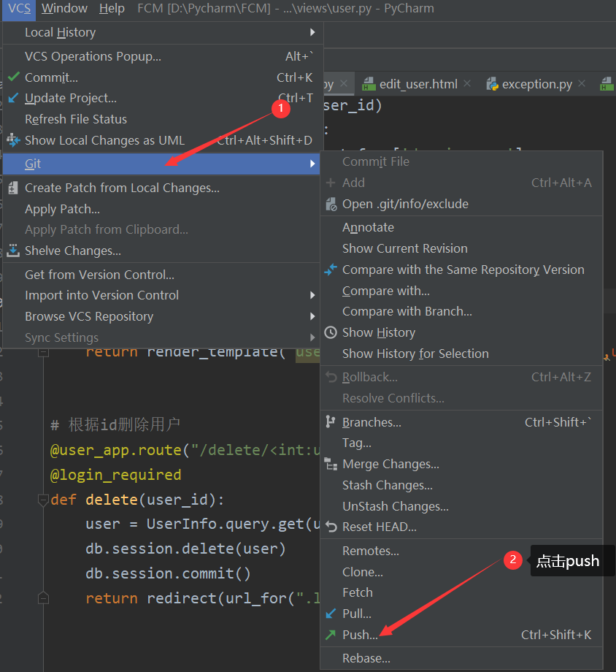The height and width of the screenshot is (672, 616).
Task: Click the db.session.commit() code line
Action: [168, 573]
